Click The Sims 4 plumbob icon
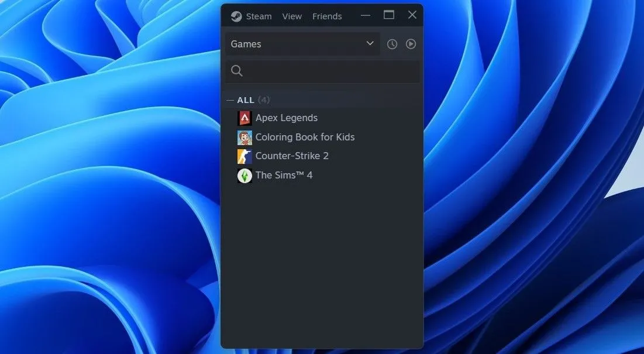644x354 pixels. coord(244,176)
